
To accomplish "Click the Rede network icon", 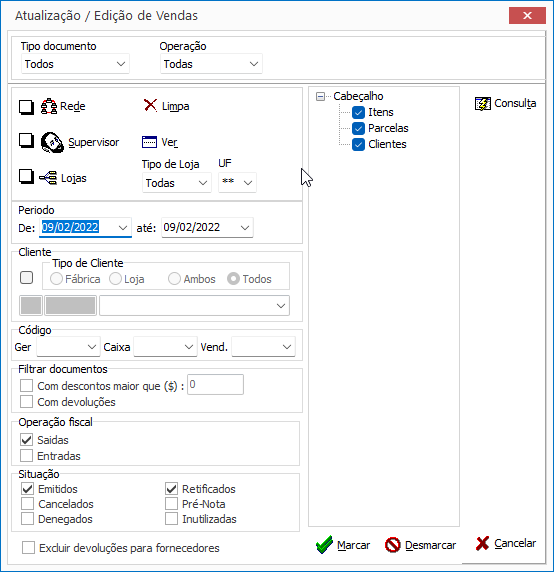I will (49, 107).
